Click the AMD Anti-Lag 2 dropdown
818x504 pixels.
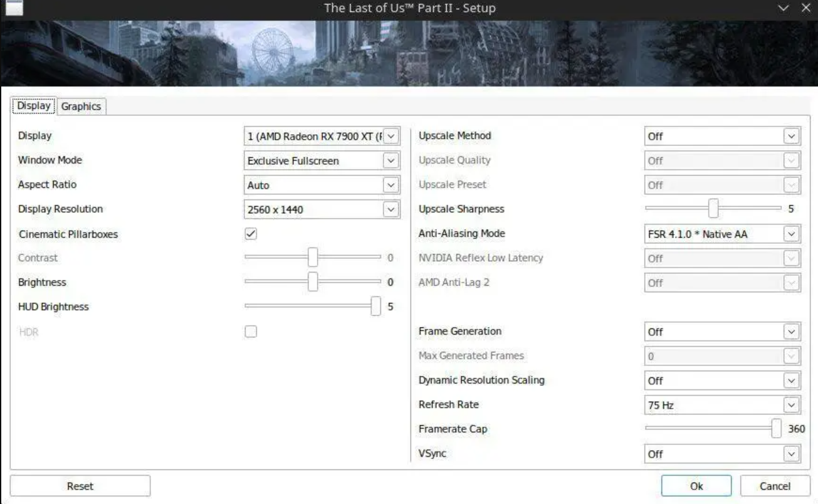pos(722,283)
